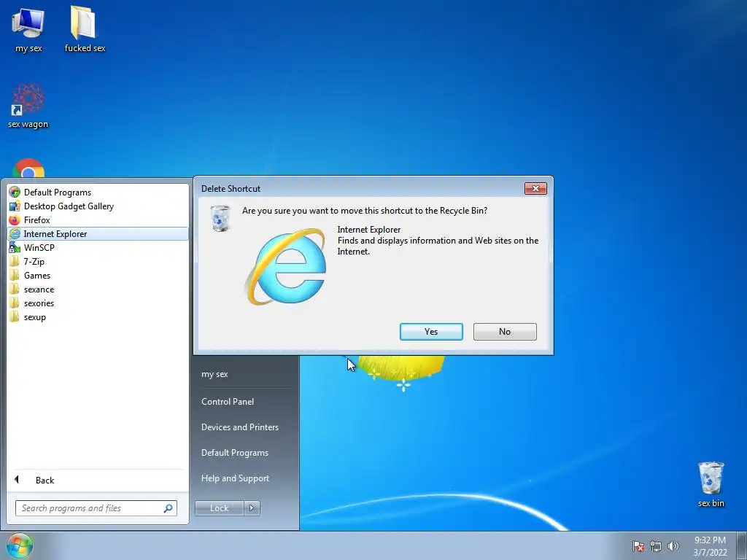747x560 pixels.
Task: Click the search magnifier icon
Action: [x=169, y=508]
